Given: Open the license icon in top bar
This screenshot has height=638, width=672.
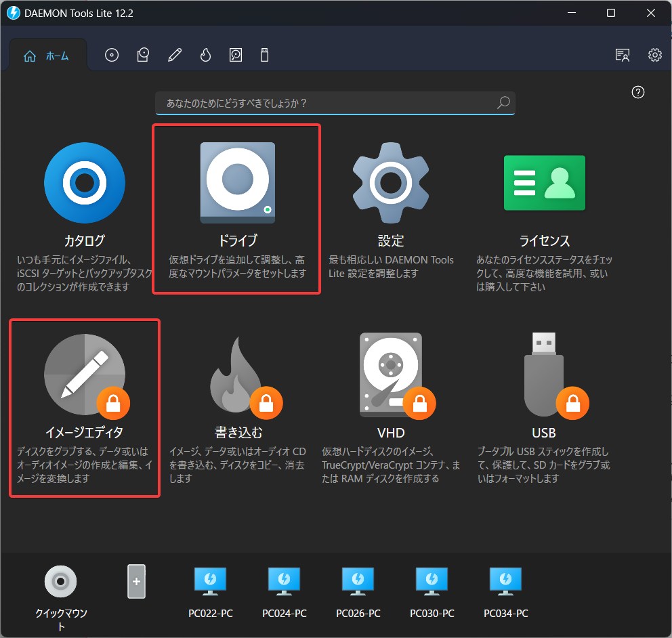Looking at the screenshot, I should click(623, 56).
